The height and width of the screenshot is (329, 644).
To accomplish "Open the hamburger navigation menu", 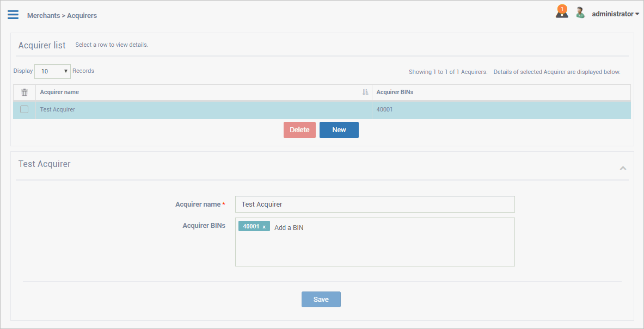I will (x=13, y=15).
